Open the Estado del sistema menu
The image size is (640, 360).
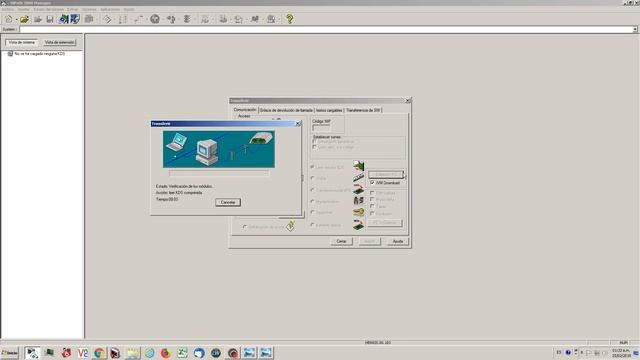click(49, 9)
